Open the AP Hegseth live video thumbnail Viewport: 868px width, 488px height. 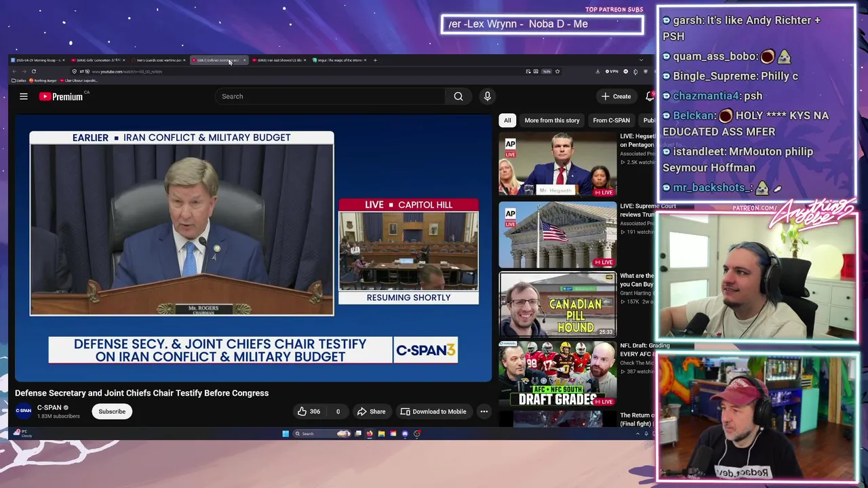(557, 164)
